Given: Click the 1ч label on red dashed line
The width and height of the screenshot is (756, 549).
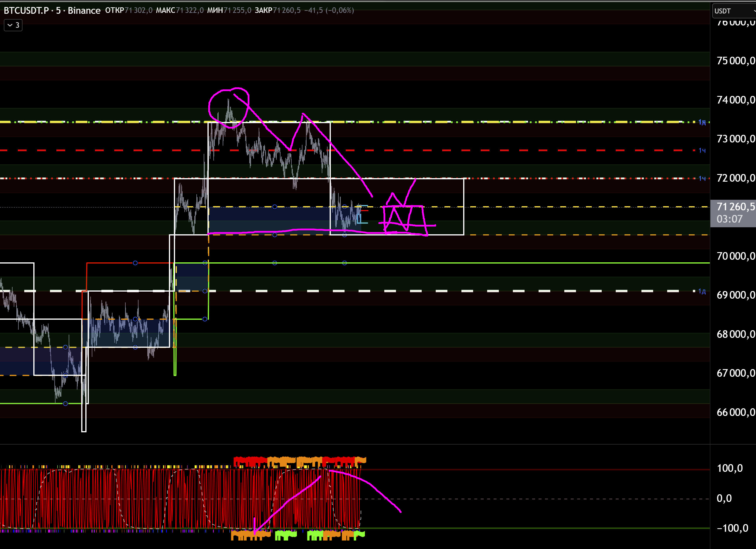Looking at the screenshot, I should (702, 150).
